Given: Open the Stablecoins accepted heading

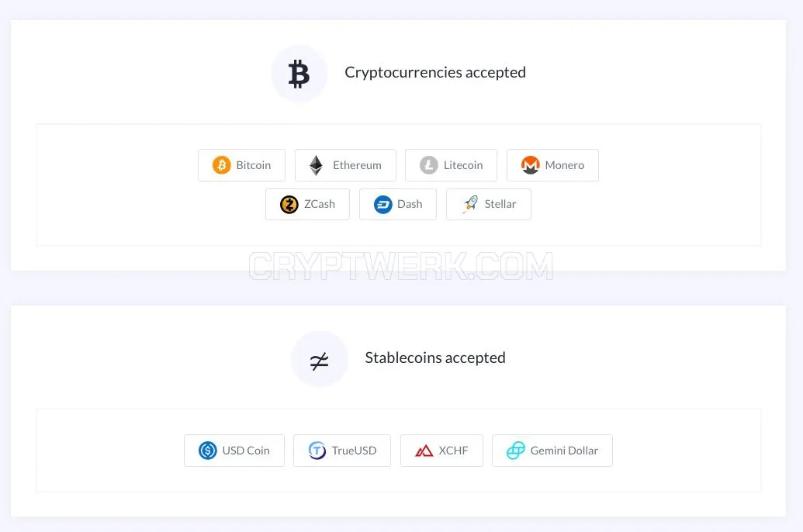Looking at the screenshot, I should pos(435,358).
